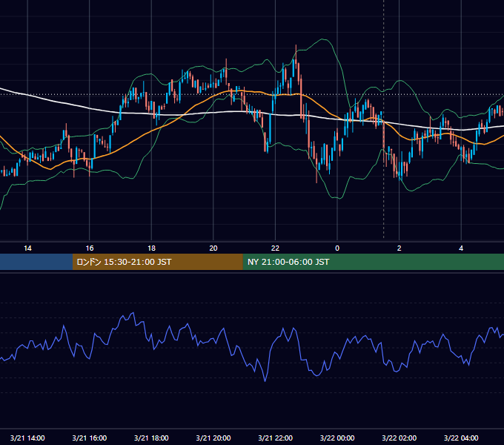
Task: Click the 0 hour axis label
Action: click(337, 248)
